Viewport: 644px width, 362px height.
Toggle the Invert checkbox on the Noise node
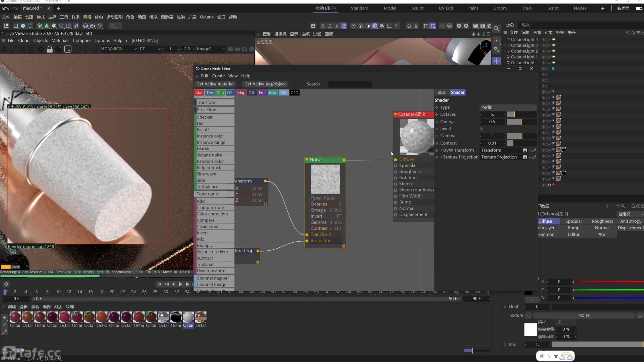339,216
